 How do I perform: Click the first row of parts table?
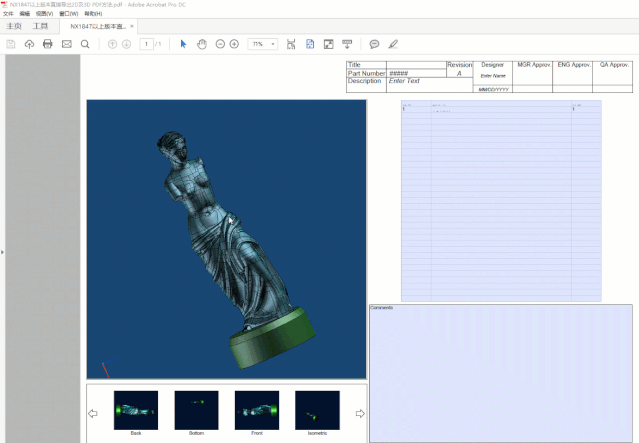tap(501, 109)
